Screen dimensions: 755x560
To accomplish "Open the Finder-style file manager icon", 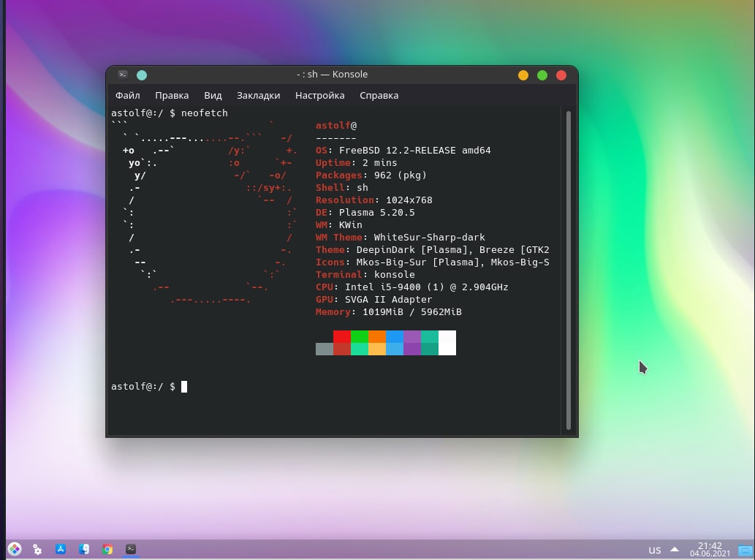I will pos(84,549).
